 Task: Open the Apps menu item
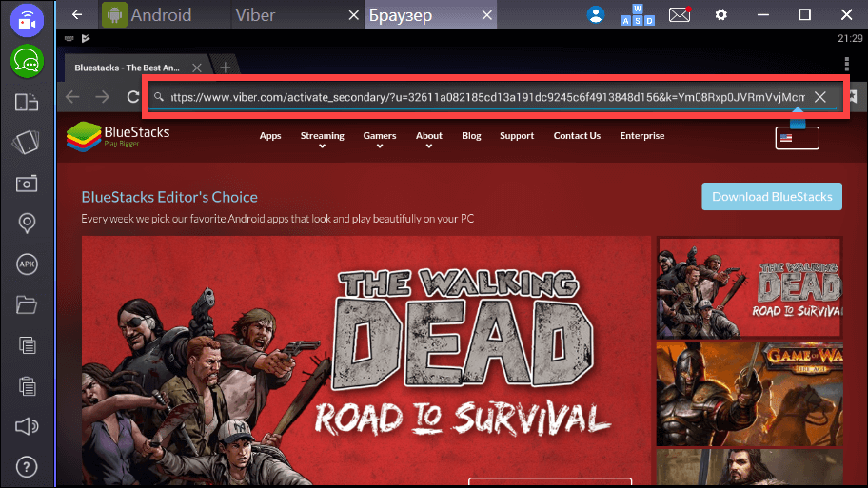pos(270,135)
